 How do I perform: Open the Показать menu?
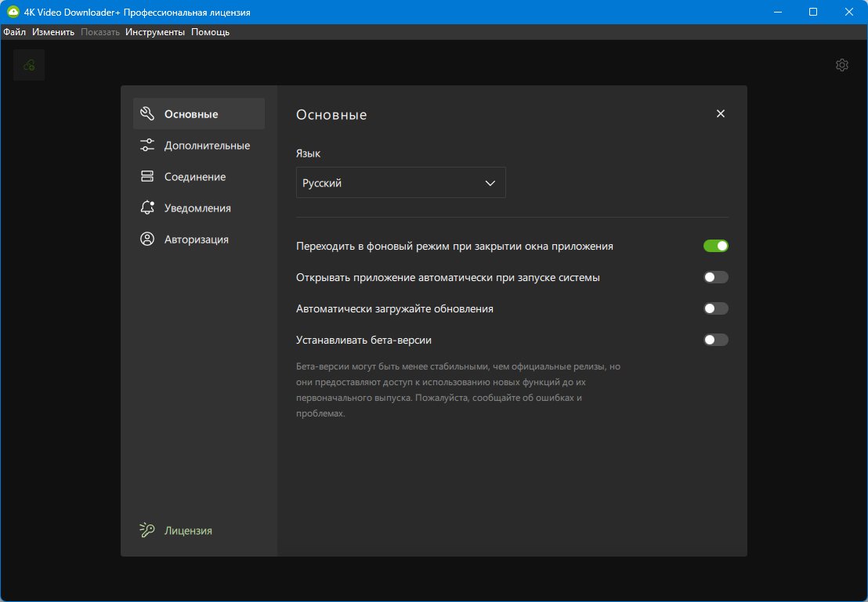click(x=100, y=32)
